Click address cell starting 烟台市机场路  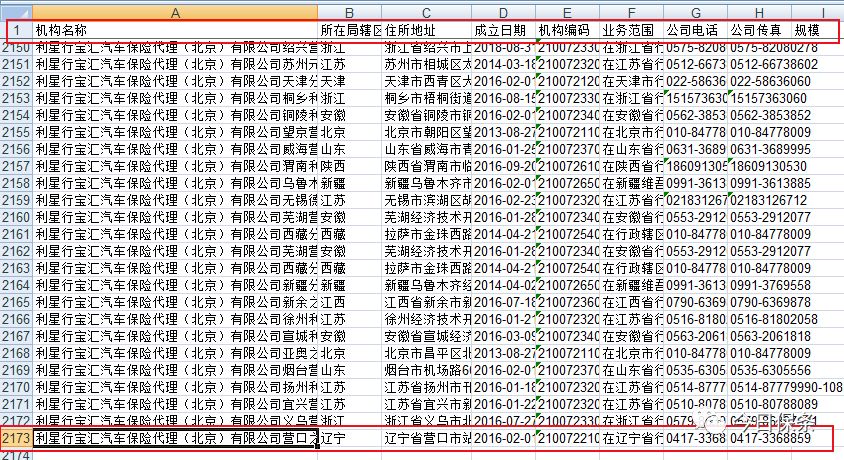426,370
